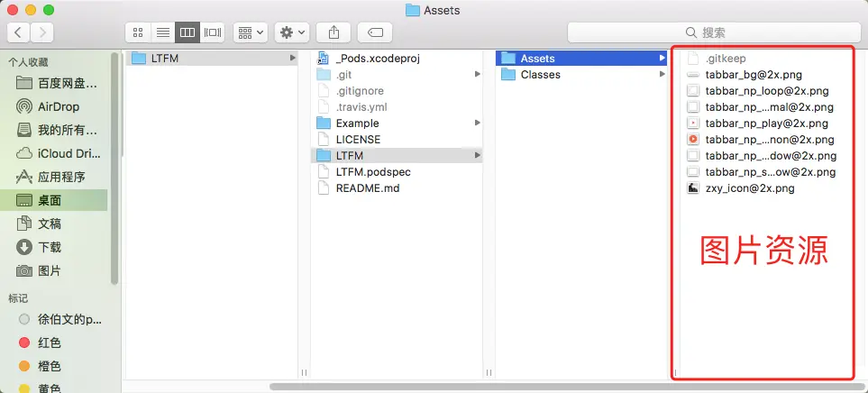The height and width of the screenshot is (393, 868).
Task: Click the tabbar_np_play@2x.png thumbnail icon
Action: click(x=693, y=123)
